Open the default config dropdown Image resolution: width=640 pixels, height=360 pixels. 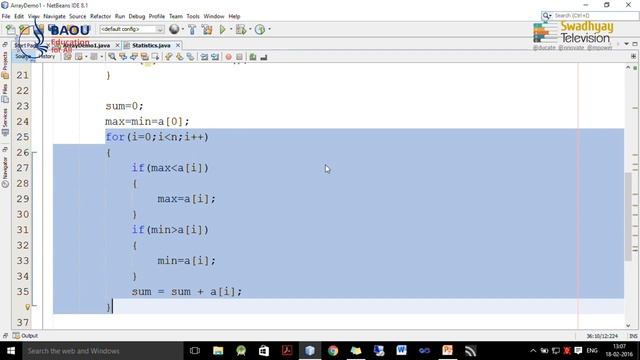point(132,29)
